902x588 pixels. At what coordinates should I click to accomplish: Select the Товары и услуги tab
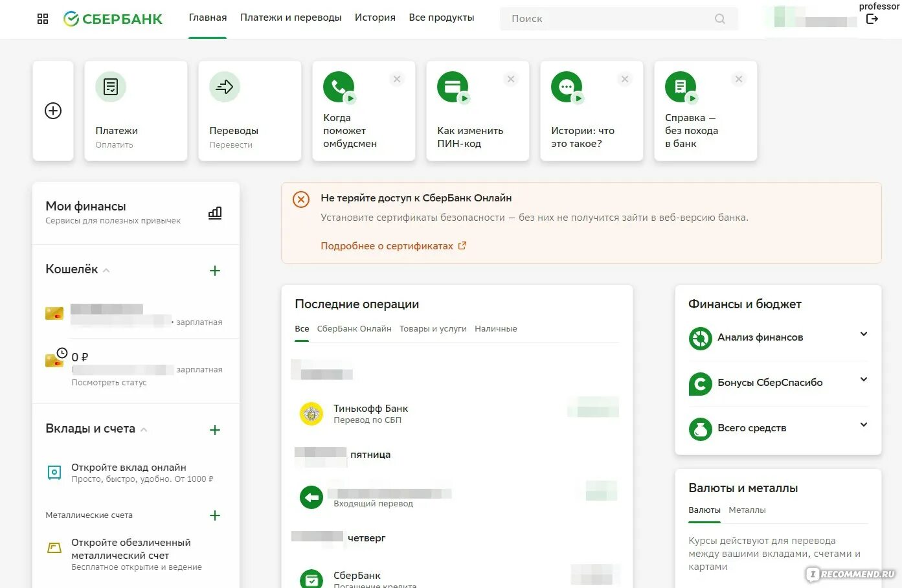[x=433, y=329]
